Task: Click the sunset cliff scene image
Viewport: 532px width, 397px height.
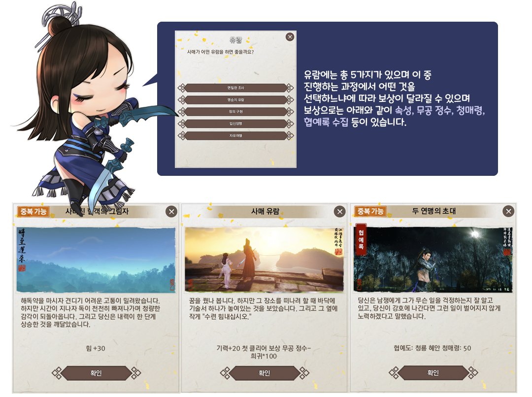Action: [265, 260]
